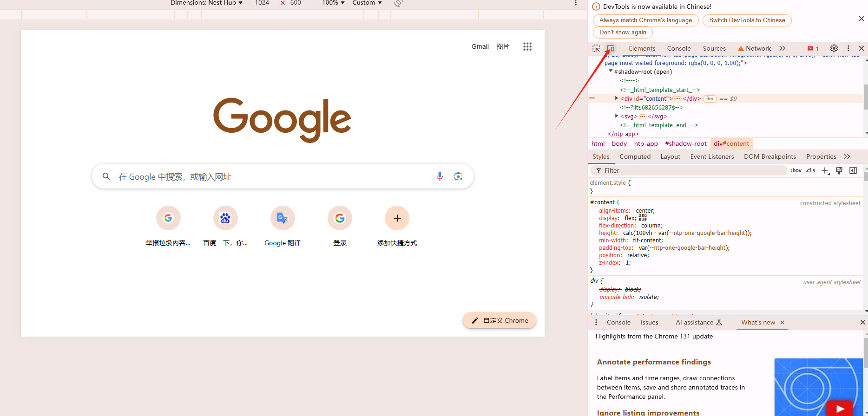Screen dimensions: 868x416
Task: Start voice search with microphone icon
Action: [440, 176]
